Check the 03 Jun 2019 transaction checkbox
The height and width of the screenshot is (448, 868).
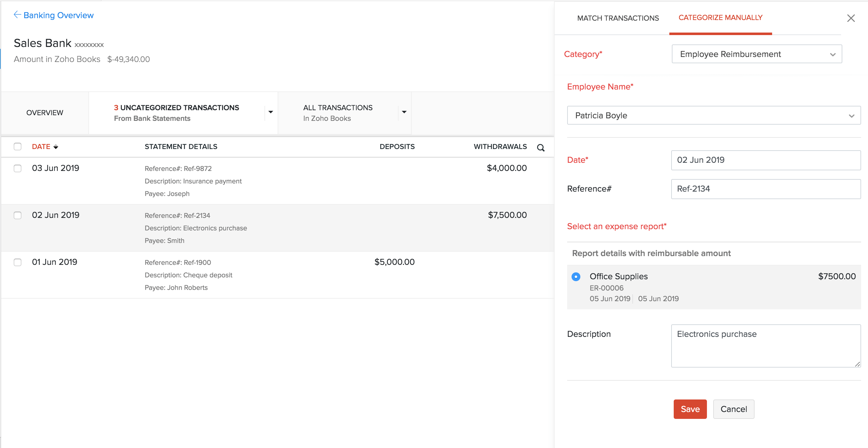click(x=18, y=168)
